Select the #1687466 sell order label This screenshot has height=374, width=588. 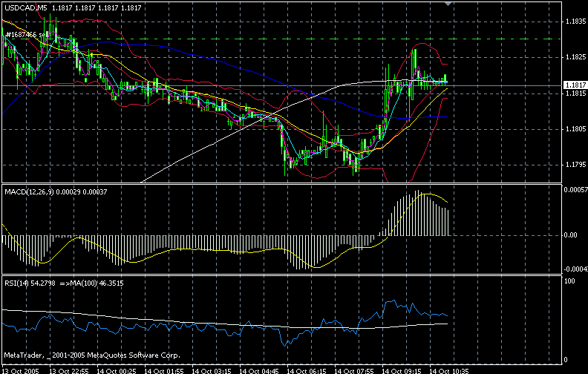pos(25,35)
